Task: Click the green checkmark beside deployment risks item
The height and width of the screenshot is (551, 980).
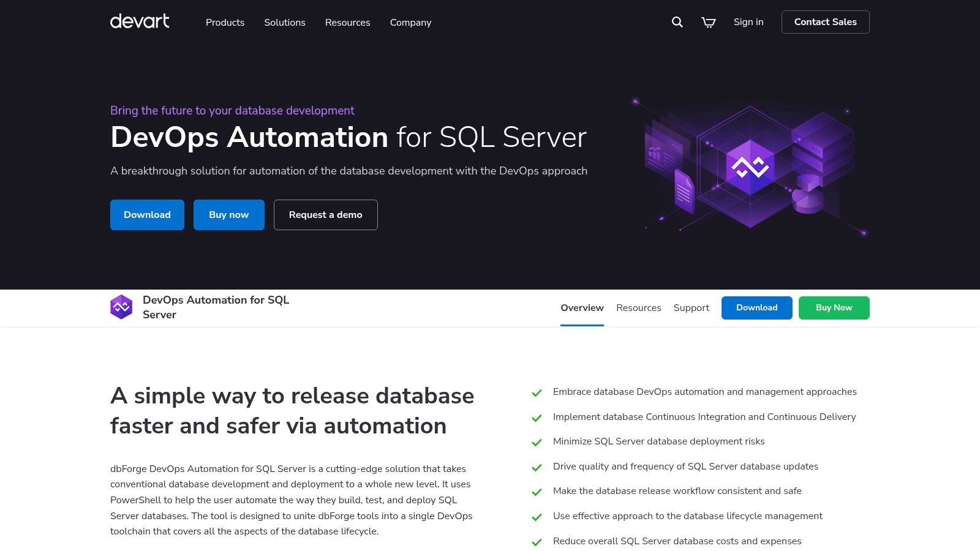Action: tap(538, 442)
